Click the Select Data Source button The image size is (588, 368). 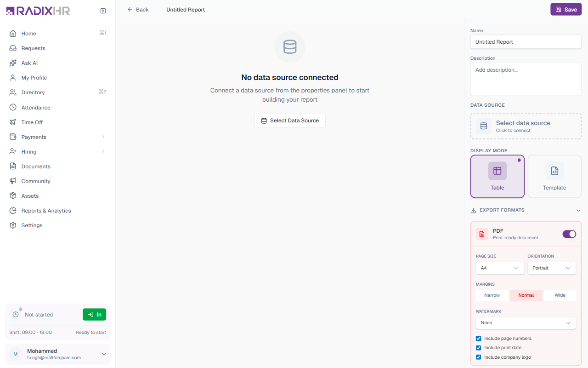point(290,121)
